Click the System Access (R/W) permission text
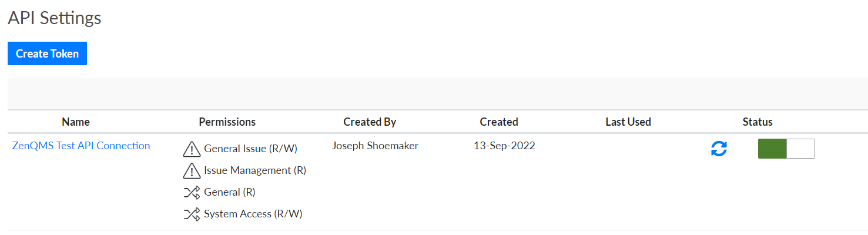This screenshot has height=235, width=868. coord(253,214)
